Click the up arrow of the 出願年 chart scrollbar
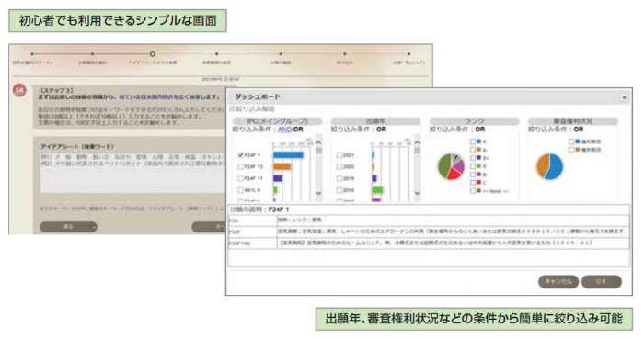 (418, 142)
